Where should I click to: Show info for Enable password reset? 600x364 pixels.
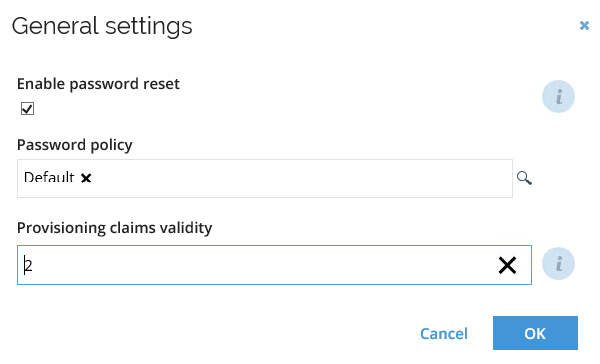pos(558,96)
